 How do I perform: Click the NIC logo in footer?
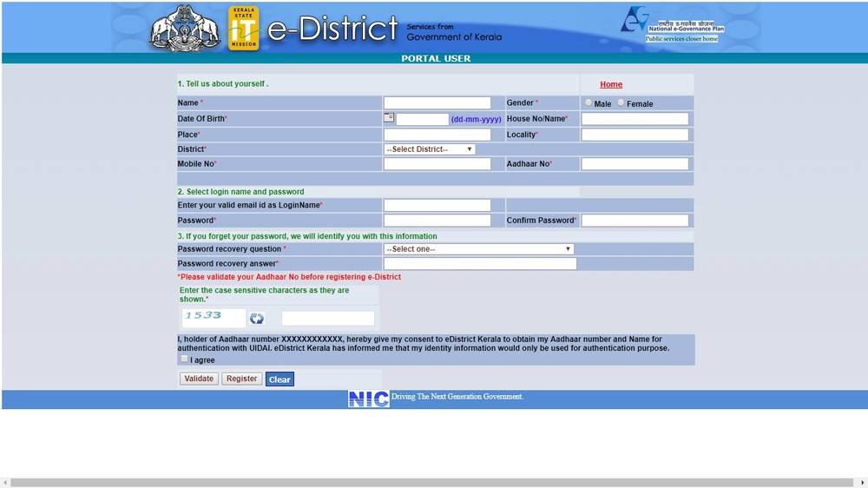368,399
